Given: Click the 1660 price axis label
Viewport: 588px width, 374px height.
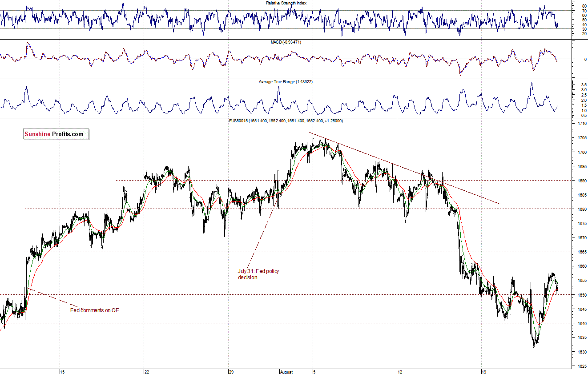Looking at the screenshot, I should pos(582,266).
